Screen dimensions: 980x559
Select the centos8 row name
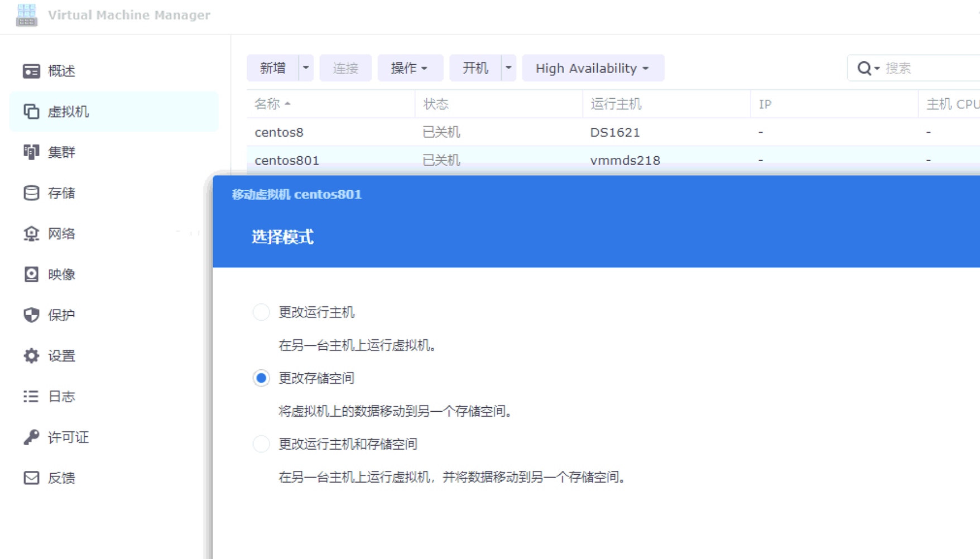[x=279, y=132]
